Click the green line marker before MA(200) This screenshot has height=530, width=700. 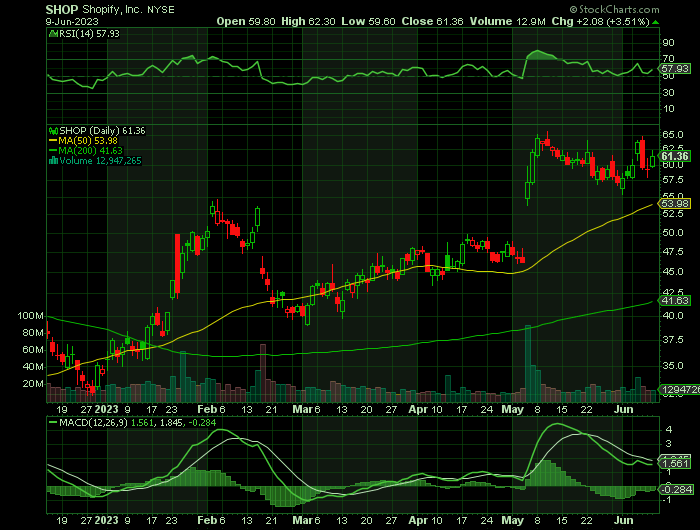coord(53,151)
